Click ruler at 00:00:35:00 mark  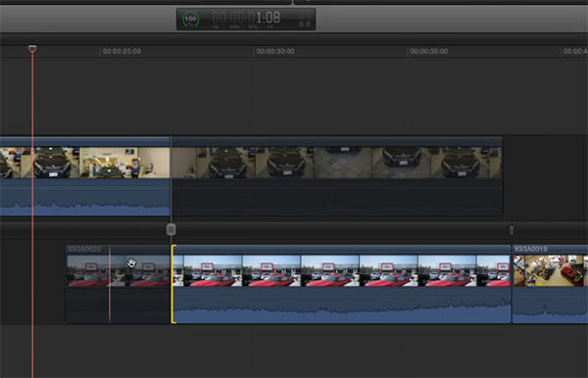(428, 51)
